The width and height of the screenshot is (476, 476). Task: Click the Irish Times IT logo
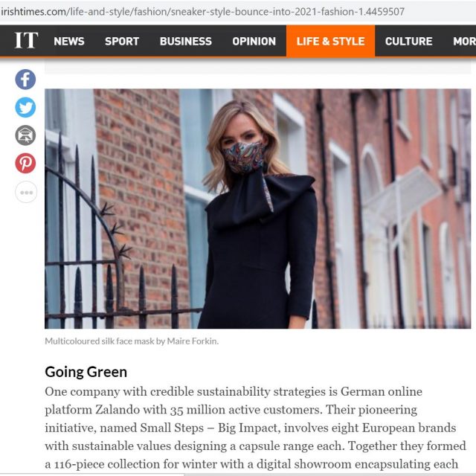click(x=26, y=40)
